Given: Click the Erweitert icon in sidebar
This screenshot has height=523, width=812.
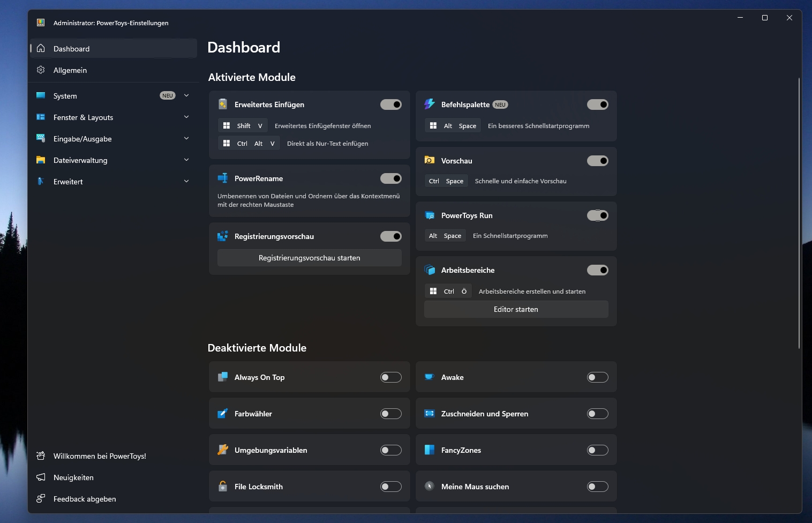Looking at the screenshot, I should point(41,181).
